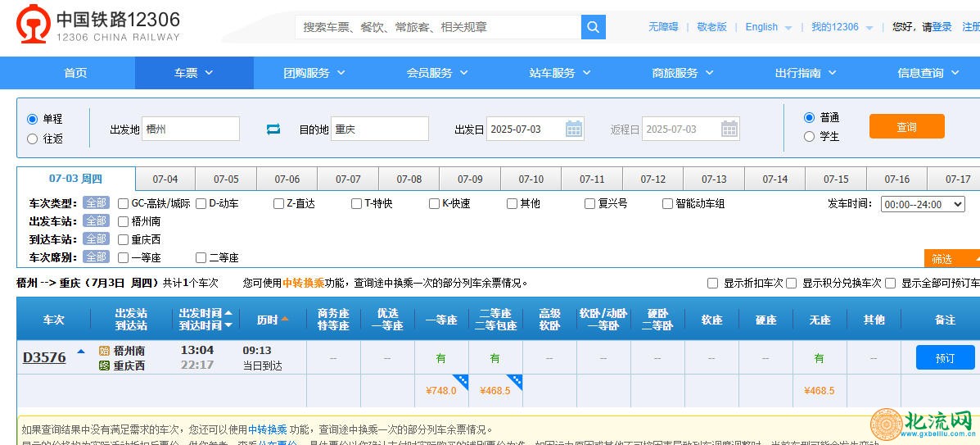
Task: Expand the 出行指南 navigation menu
Action: pos(806,73)
